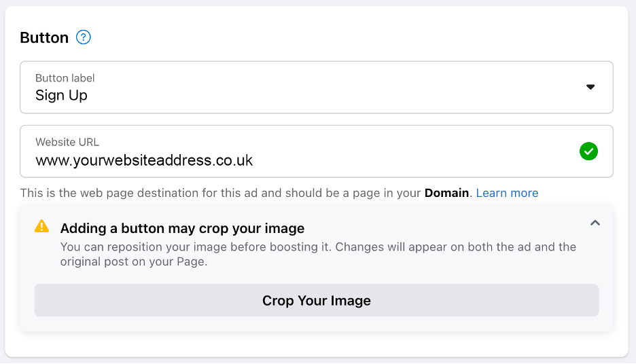Click the bold Domain text
Screen dimensions: 636x364
[x=446, y=193]
